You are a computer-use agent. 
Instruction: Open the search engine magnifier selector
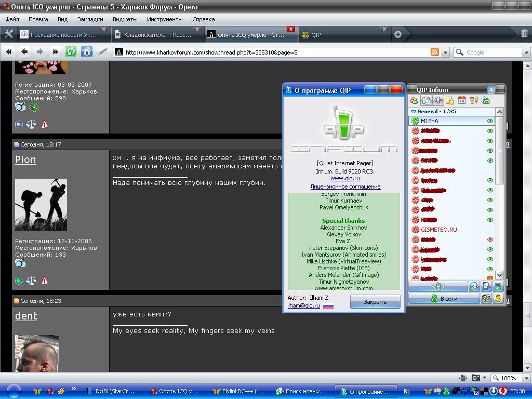coord(459,52)
